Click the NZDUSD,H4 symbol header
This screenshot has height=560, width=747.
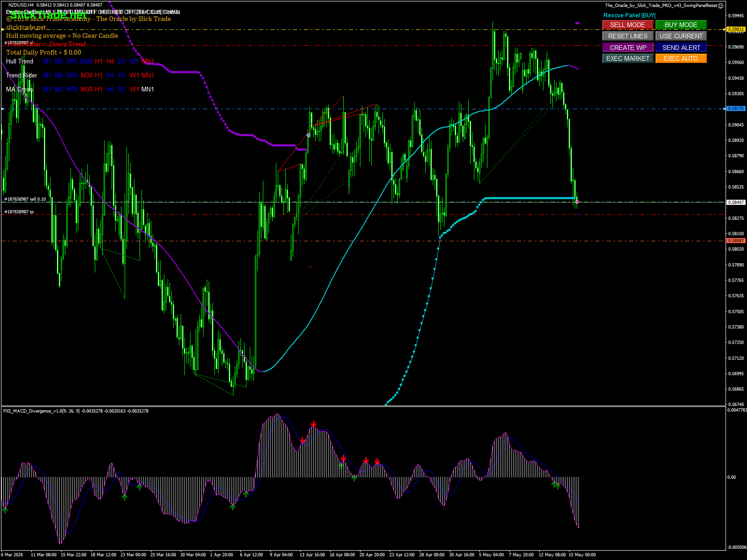pyautogui.click(x=21, y=5)
